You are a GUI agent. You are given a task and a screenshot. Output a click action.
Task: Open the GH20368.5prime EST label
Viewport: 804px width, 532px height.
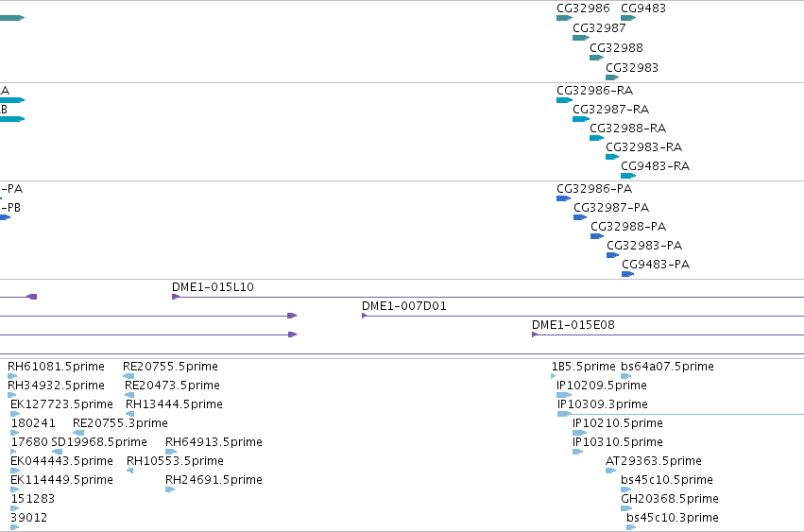coord(670,499)
